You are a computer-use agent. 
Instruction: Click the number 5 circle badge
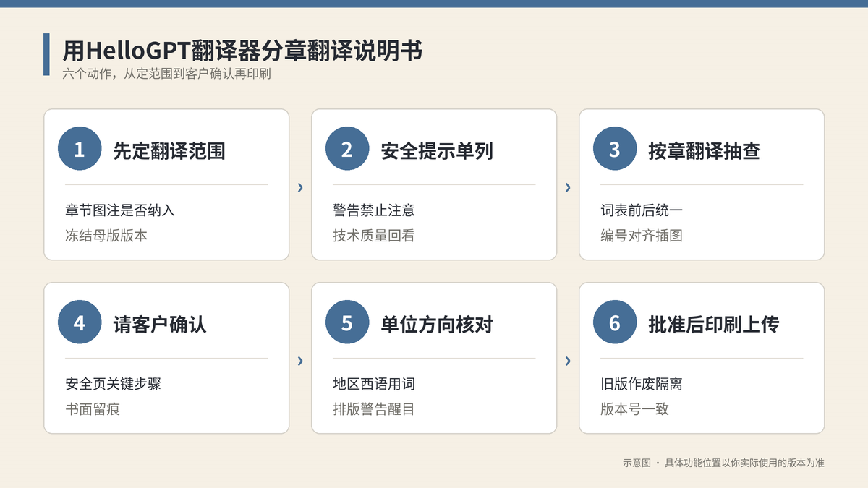[x=347, y=322]
